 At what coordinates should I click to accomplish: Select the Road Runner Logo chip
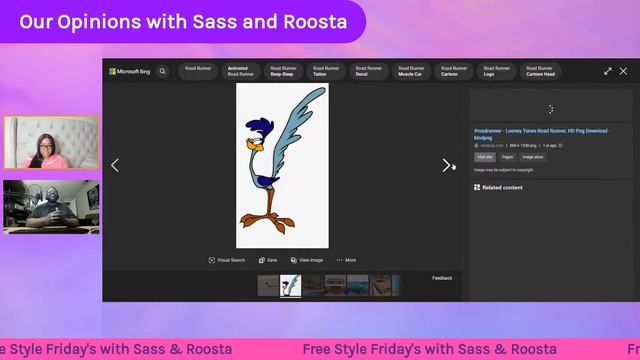tap(496, 71)
